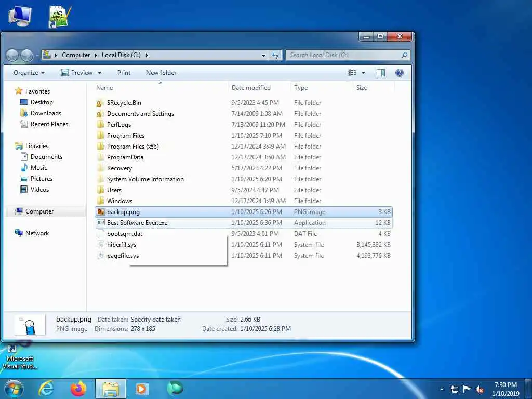Select the Windows folder icon
Image resolution: width=532 pixels, height=399 pixels.
(100, 201)
